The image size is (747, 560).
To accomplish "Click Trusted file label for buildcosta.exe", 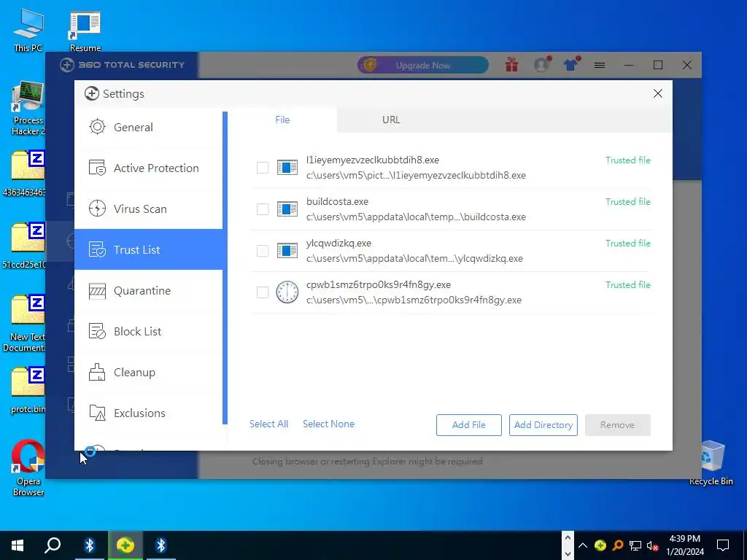I will pyautogui.click(x=628, y=202).
